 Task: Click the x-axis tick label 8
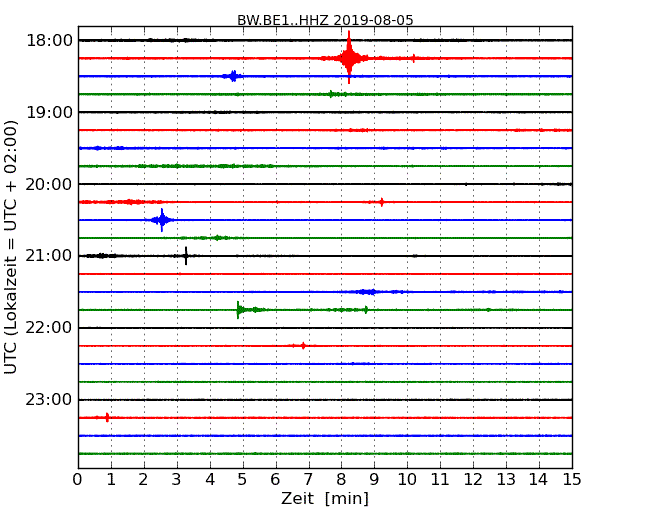[341, 479]
